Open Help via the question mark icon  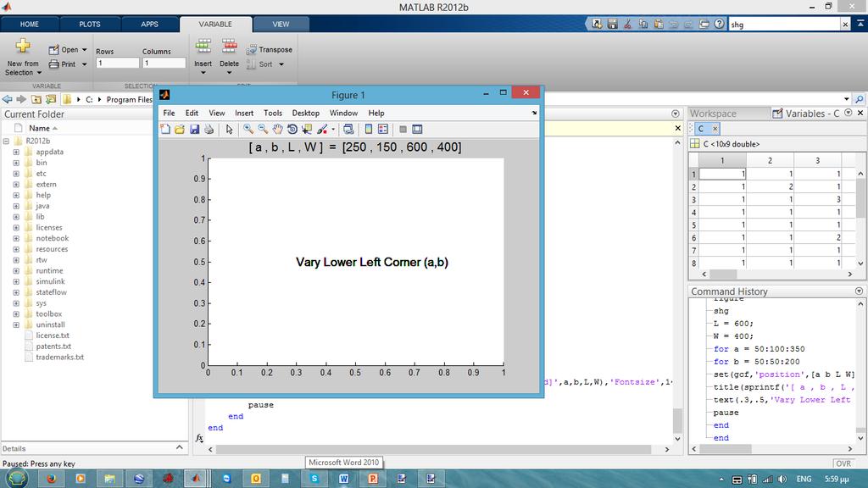pyautogui.click(x=719, y=24)
